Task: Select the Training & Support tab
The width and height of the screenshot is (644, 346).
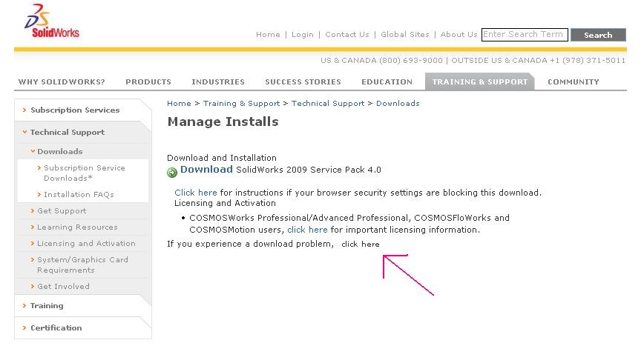Action: tap(480, 81)
